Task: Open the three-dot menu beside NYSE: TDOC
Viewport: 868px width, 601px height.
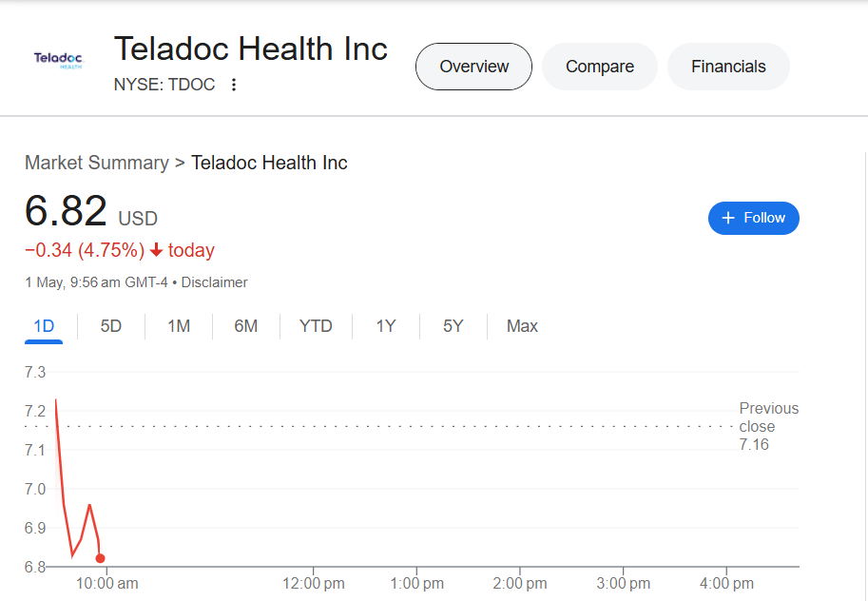Action: pyautogui.click(x=234, y=85)
